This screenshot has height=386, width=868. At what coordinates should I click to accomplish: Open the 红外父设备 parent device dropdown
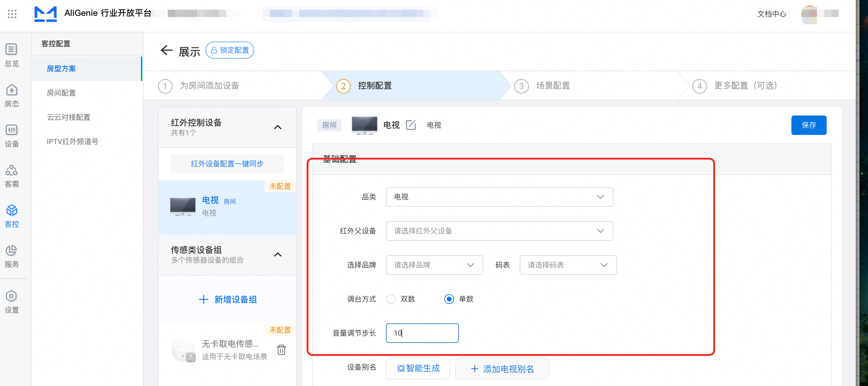click(x=499, y=231)
